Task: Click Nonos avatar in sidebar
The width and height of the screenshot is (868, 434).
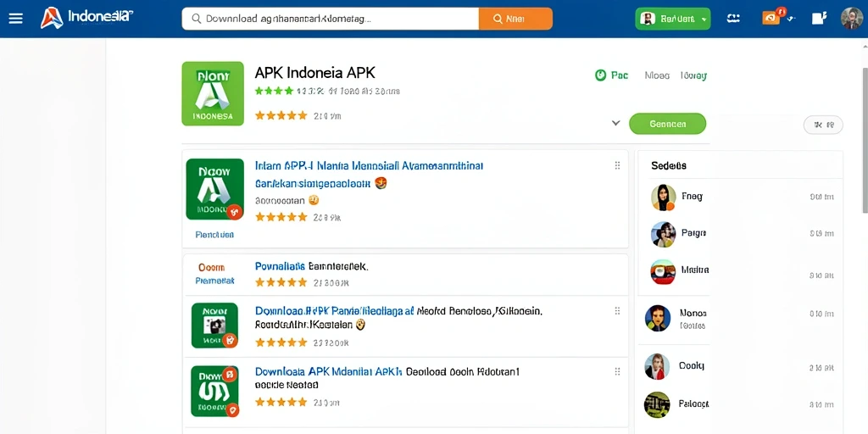Action: 658,319
